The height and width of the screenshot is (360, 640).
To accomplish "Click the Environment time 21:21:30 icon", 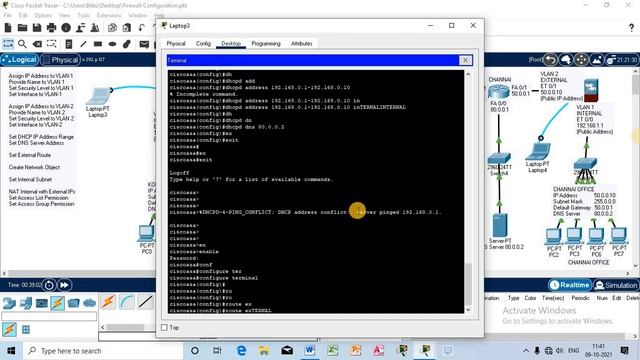I will pyautogui.click(x=621, y=60).
